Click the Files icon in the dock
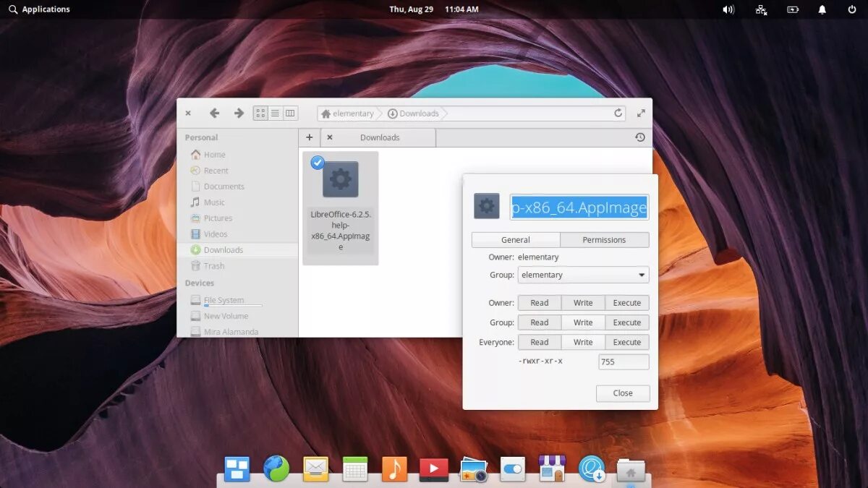This screenshot has width=868, height=488. coord(631,470)
